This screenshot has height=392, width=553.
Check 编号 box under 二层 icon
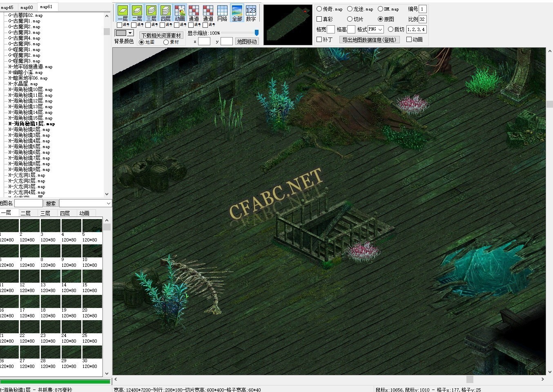pyautogui.click(x=134, y=25)
